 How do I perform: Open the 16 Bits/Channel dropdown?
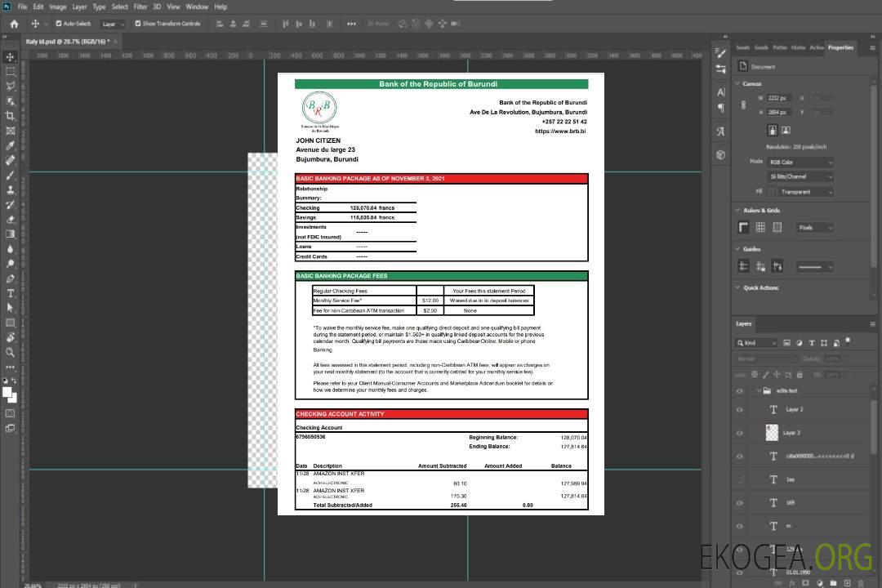[800, 176]
